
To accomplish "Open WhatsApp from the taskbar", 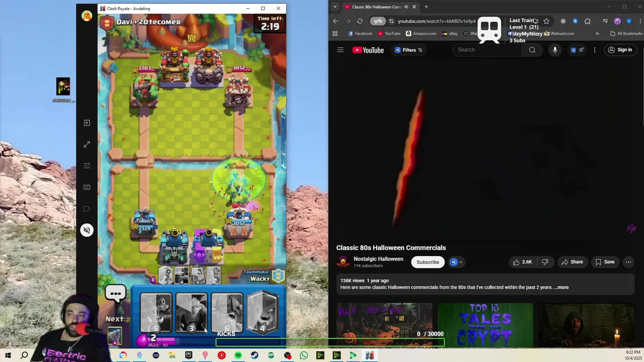I will point(304,355).
